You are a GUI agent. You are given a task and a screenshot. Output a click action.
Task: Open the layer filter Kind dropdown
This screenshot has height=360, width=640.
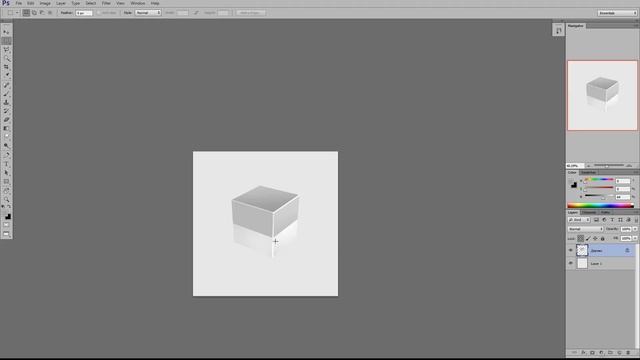(579, 220)
